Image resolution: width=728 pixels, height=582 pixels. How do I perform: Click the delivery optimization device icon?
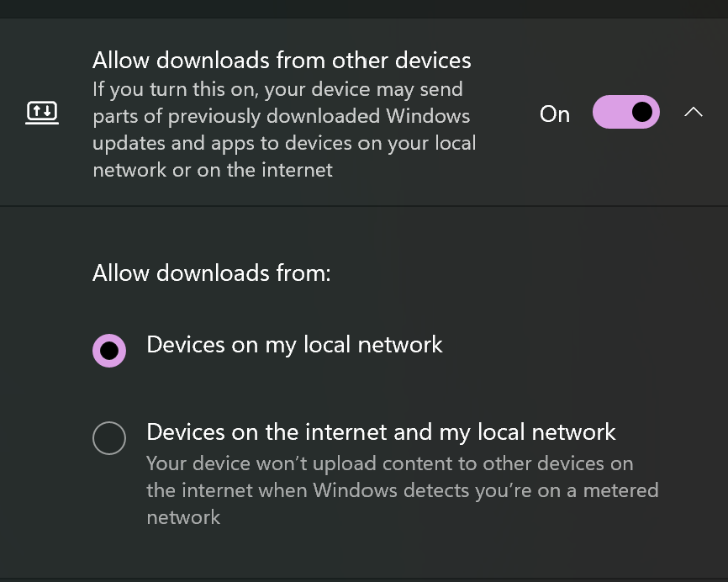(42, 113)
